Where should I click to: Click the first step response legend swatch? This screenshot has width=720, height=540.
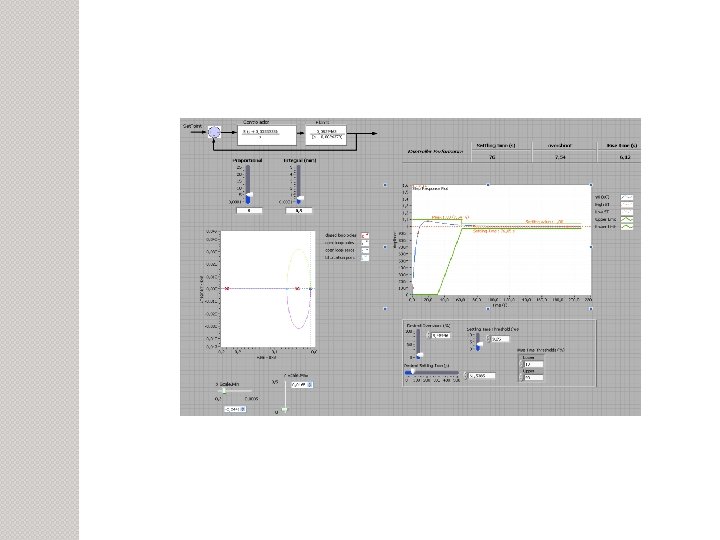(626, 197)
